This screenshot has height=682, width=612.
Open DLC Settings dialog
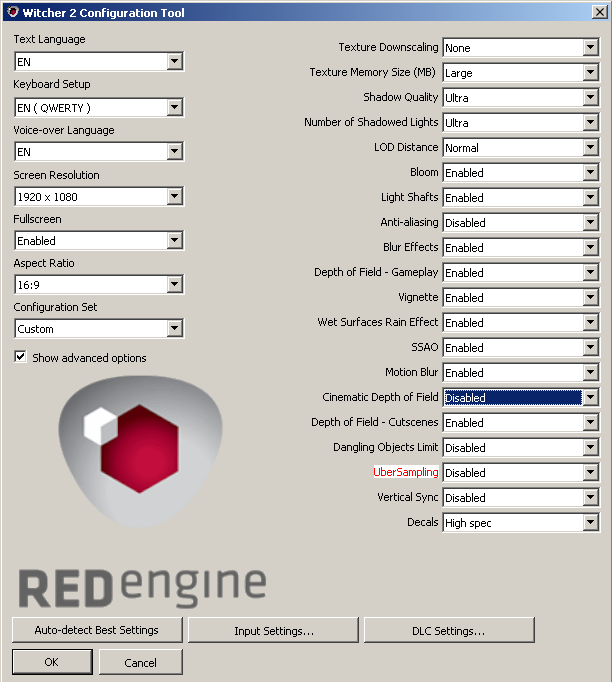point(449,630)
